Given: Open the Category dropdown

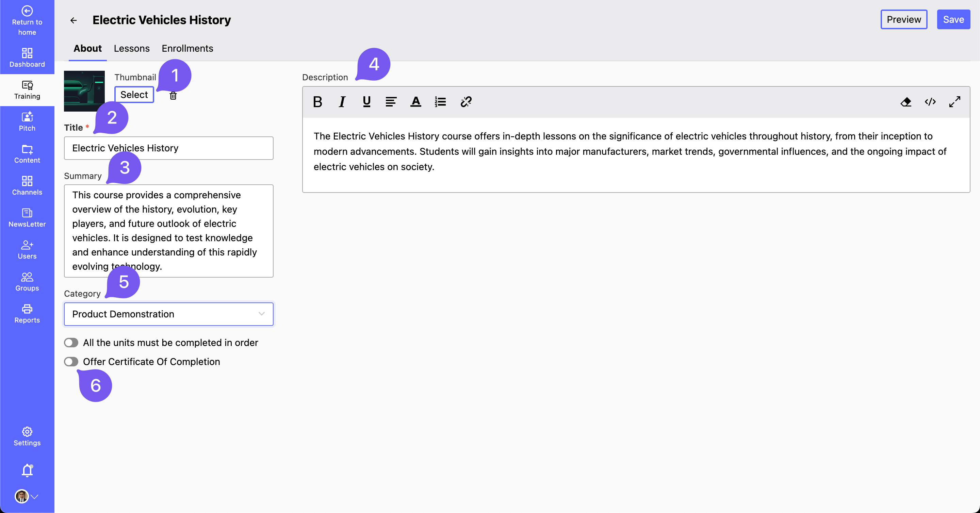Looking at the screenshot, I should [168, 314].
